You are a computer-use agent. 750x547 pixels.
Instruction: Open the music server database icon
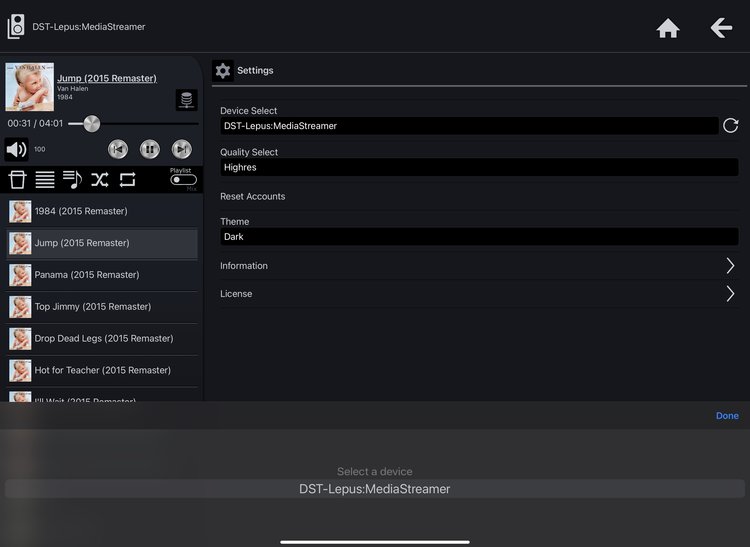[186, 100]
